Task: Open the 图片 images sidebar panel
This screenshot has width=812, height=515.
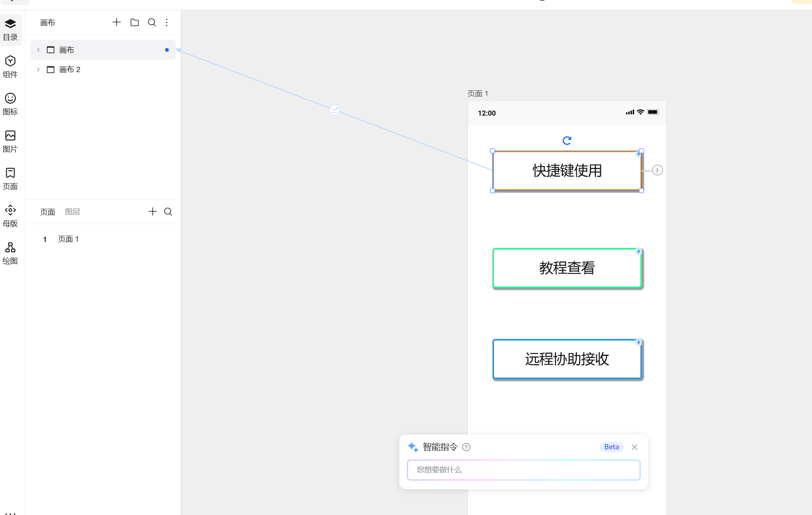Action: pyautogui.click(x=10, y=141)
